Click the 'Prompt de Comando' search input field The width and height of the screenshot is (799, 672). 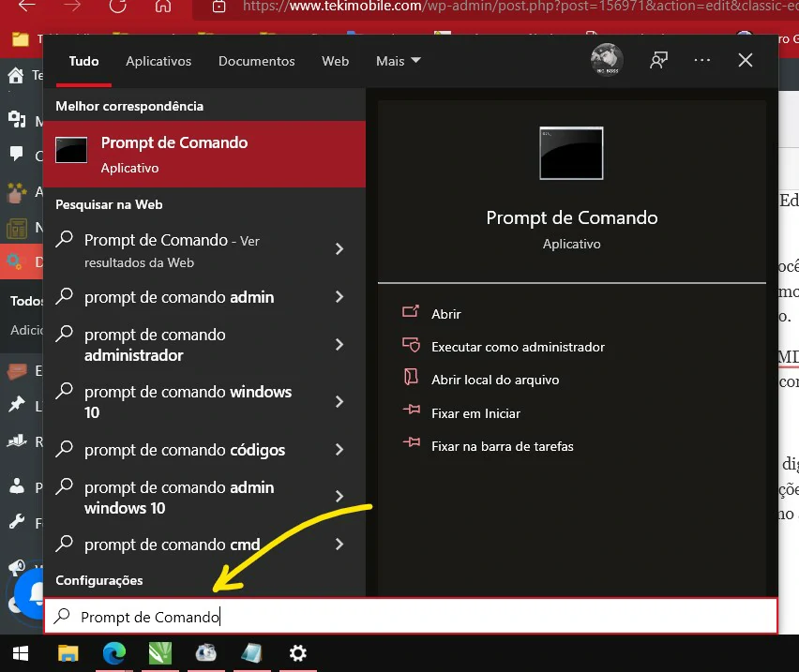411,617
